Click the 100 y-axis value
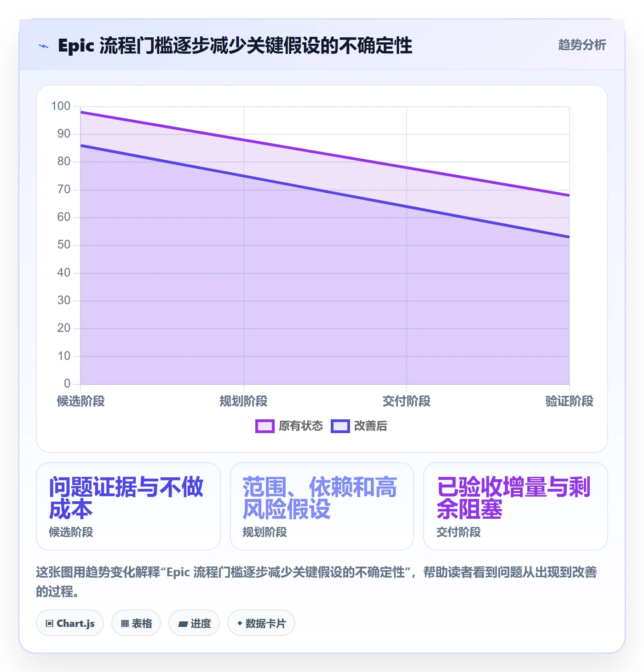 click(61, 106)
